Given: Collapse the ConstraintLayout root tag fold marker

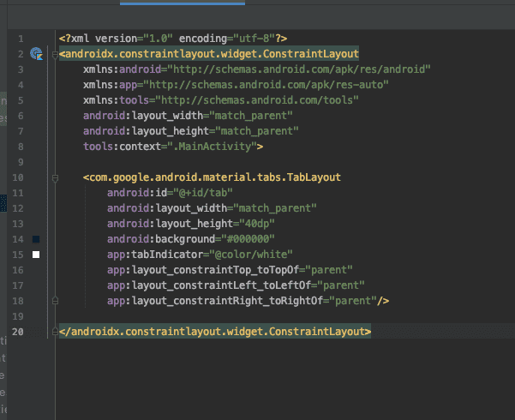Looking at the screenshot, I should coord(54,53).
